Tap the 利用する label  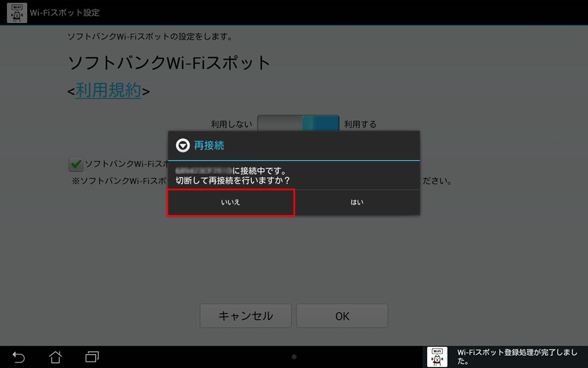coord(360,124)
